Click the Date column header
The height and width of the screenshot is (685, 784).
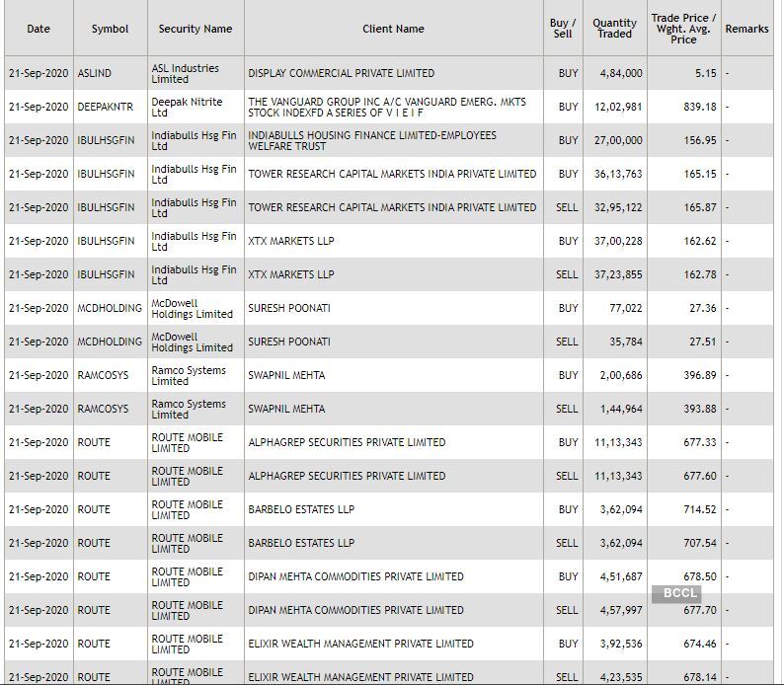coord(39,29)
